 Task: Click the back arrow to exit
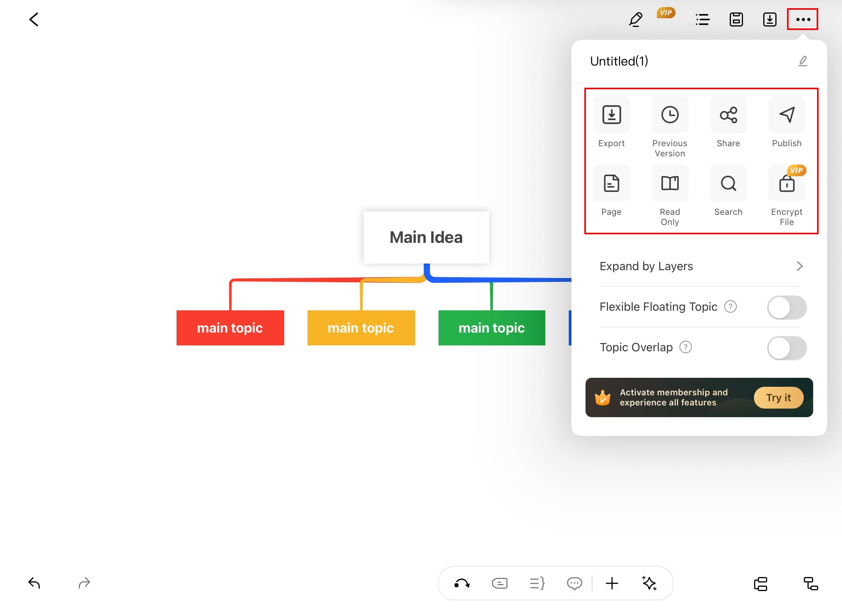click(34, 19)
